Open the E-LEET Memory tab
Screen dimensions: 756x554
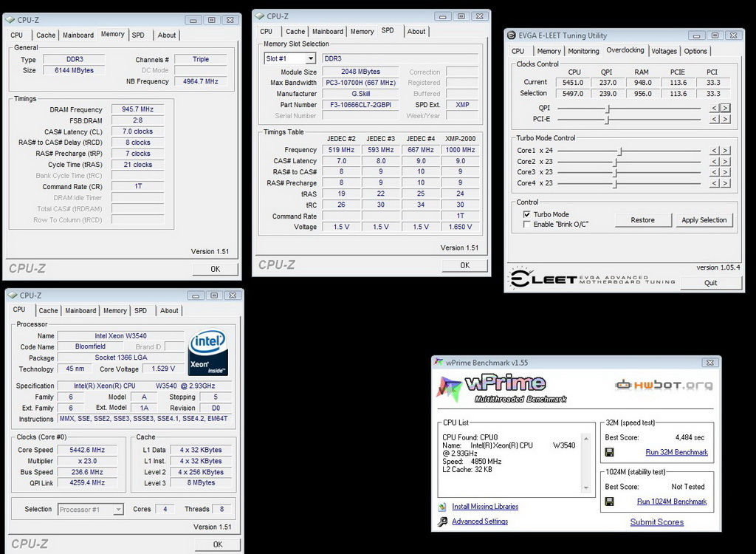549,51
